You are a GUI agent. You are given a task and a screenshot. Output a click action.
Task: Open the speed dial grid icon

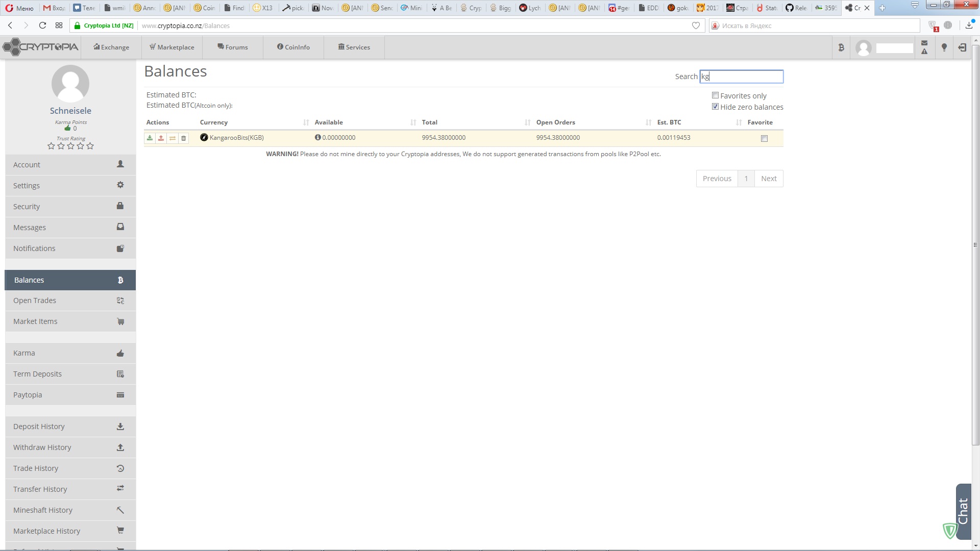59,26
